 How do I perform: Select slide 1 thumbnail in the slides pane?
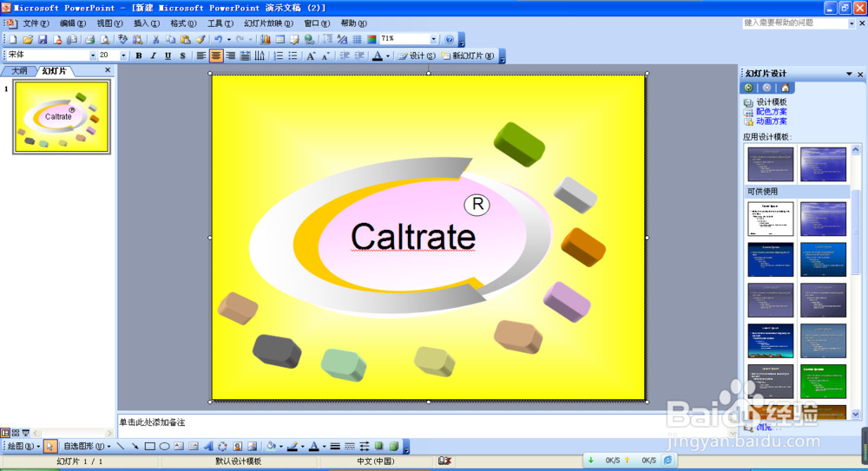click(62, 116)
